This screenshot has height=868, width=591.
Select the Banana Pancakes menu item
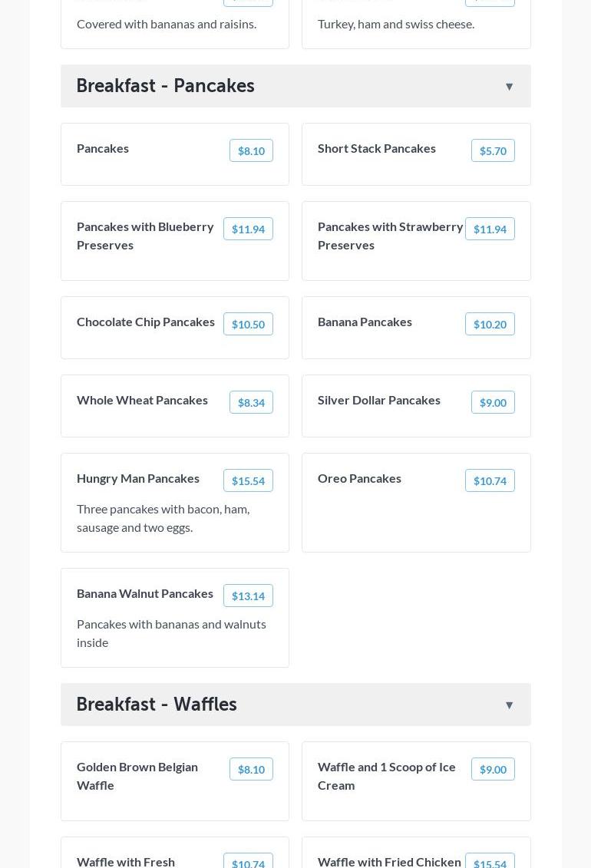(x=365, y=322)
